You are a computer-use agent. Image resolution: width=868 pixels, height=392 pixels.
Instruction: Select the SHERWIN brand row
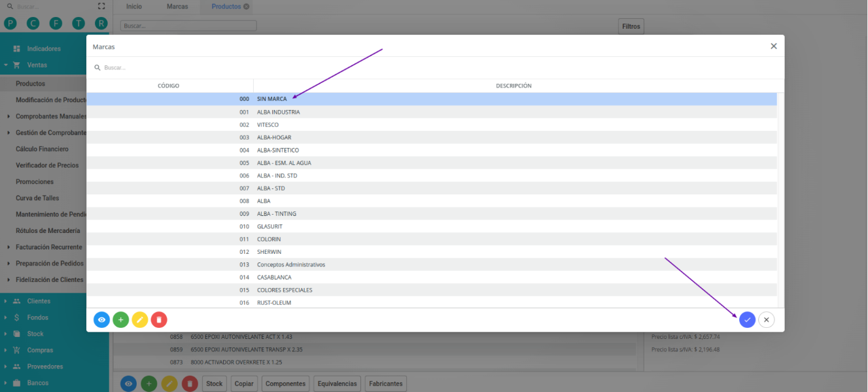coord(432,252)
